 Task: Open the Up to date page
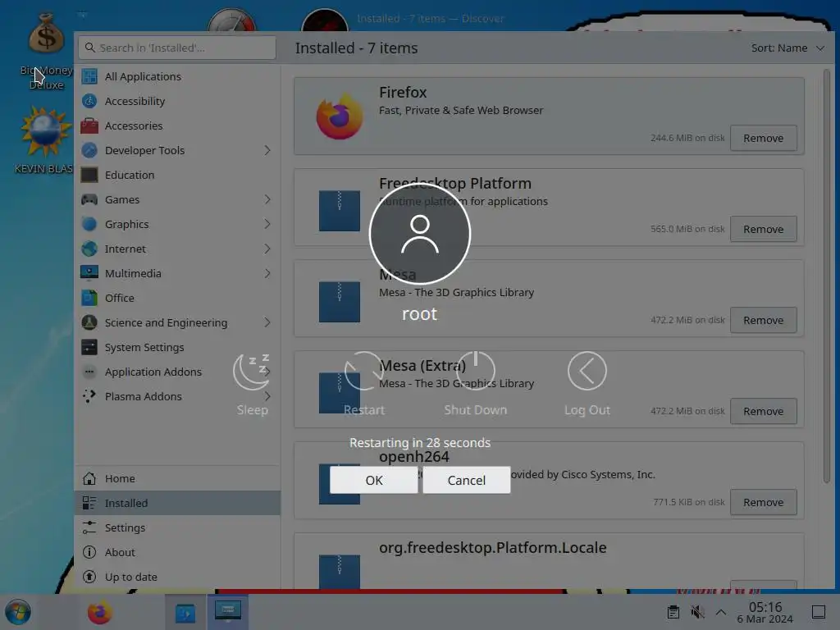[x=177, y=577]
